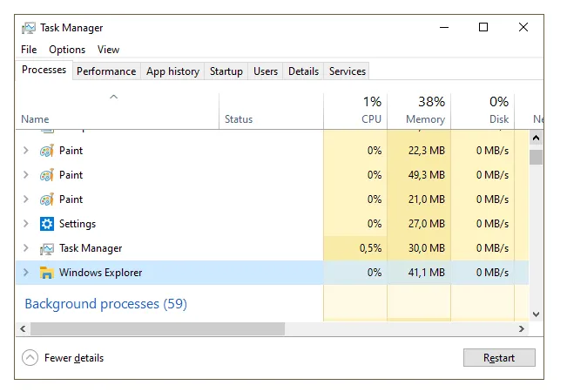
Task: Click the 22,3 MB memory value
Action: tap(426, 151)
